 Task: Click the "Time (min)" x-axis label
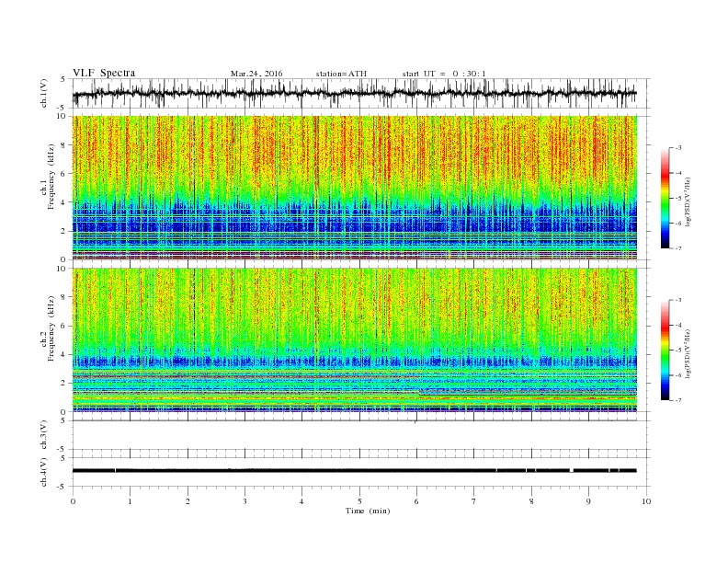pyautogui.click(x=368, y=511)
